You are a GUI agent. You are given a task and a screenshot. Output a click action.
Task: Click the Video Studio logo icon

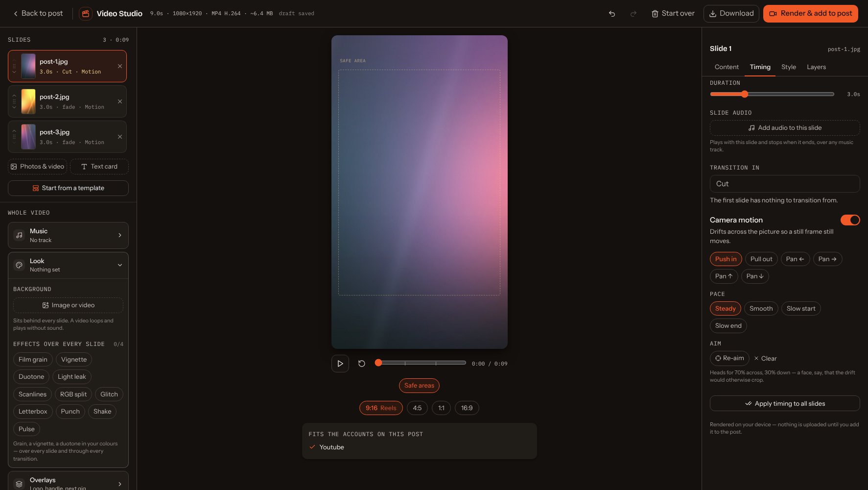86,14
